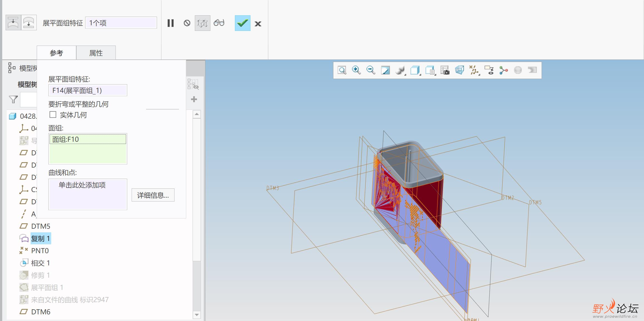The height and width of the screenshot is (321, 644).
Task: Toggle the glasses preview icon
Action: coord(219,23)
